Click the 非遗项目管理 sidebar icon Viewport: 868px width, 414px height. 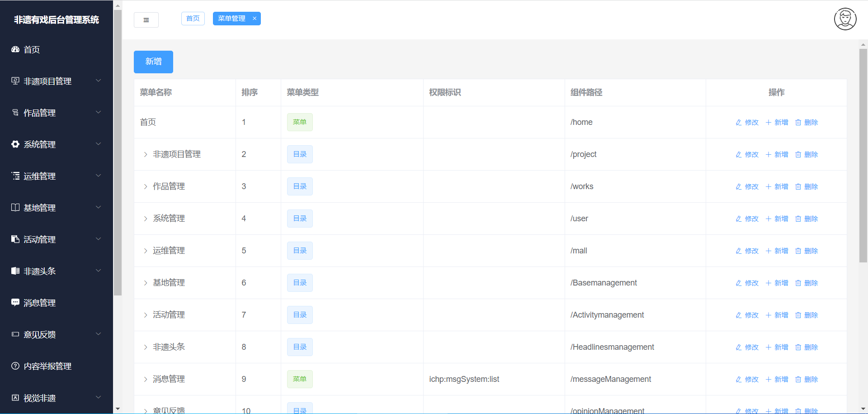click(x=15, y=81)
